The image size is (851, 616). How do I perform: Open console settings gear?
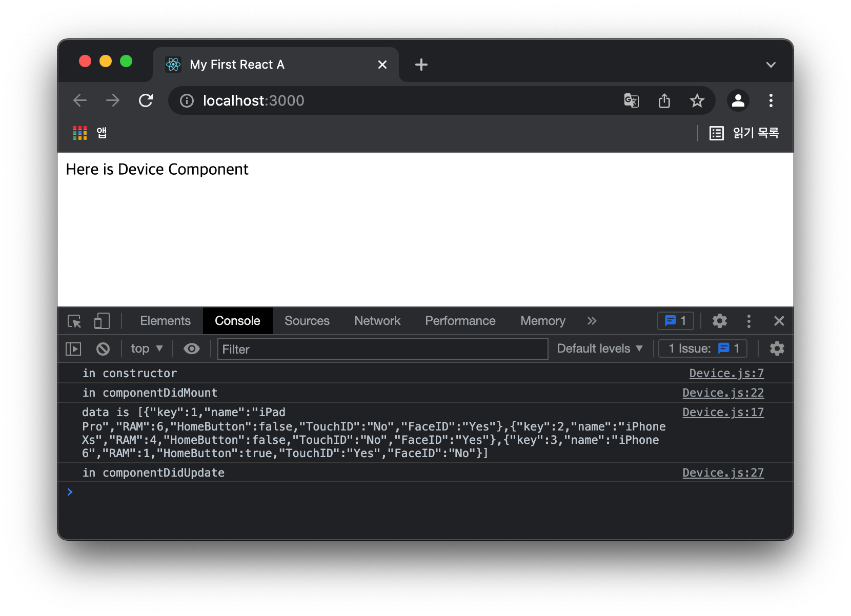click(777, 348)
